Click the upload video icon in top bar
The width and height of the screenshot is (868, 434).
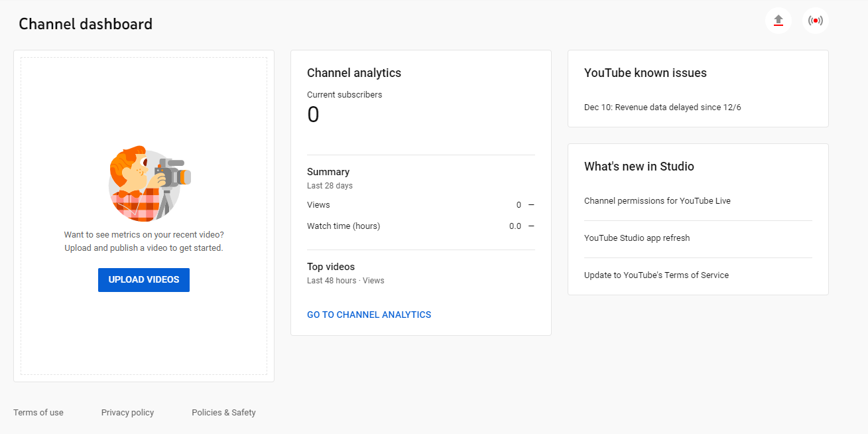[x=778, y=21]
